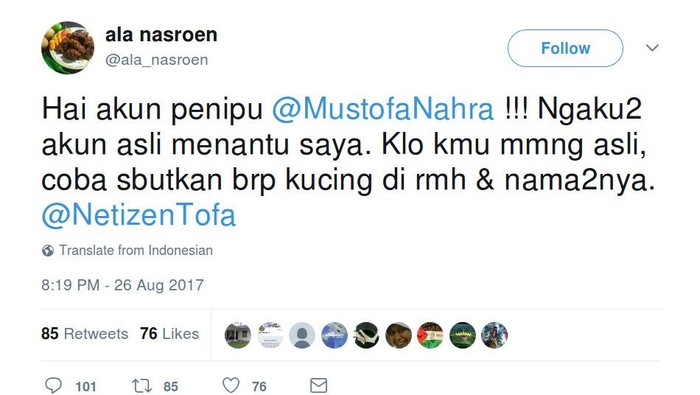Click the globe icon beside Translate
The height and width of the screenshot is (395, 700).
tap(48, 250)
